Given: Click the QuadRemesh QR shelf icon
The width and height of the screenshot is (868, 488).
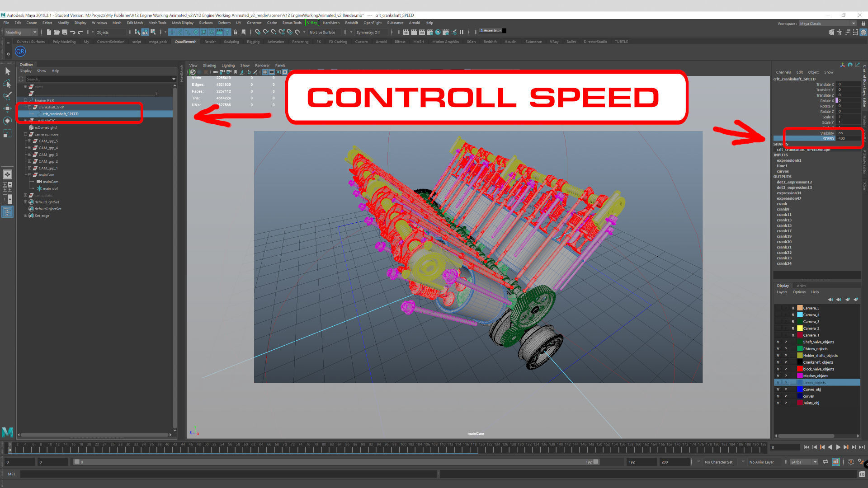Looking at the screenshot, I should [20, 52].
